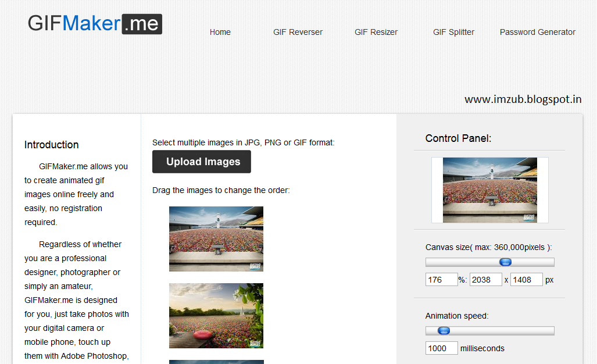This screenshot has width=597, height=364.
Task: Select the stadium crowd thumbnail
Action: pos(216,238)
